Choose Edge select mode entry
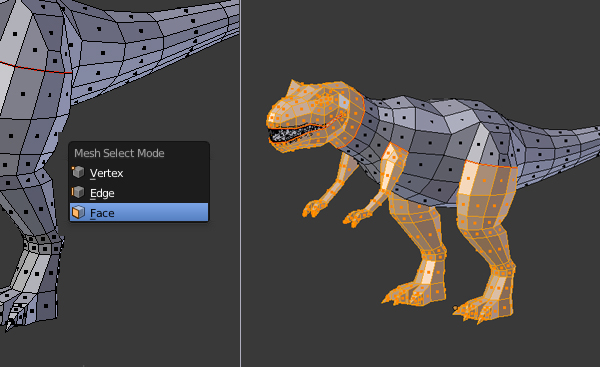600x367 pixels. point(139,193)
